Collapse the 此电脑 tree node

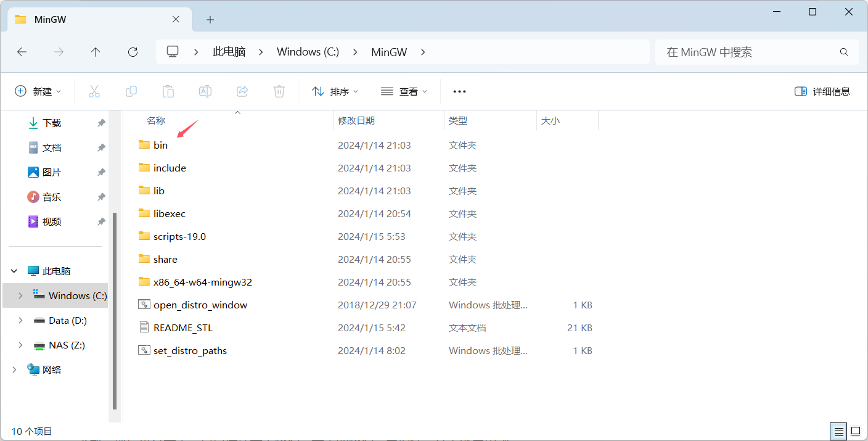15,271
